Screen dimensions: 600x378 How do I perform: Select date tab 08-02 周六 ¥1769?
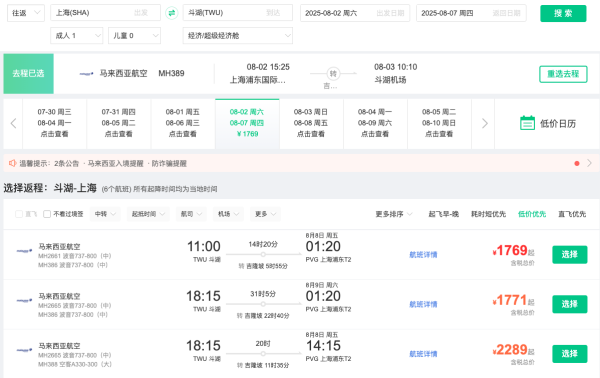(x=247, y=123)
